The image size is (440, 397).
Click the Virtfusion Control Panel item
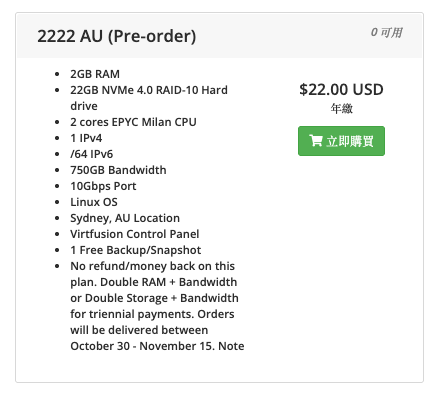coord(135,234)
